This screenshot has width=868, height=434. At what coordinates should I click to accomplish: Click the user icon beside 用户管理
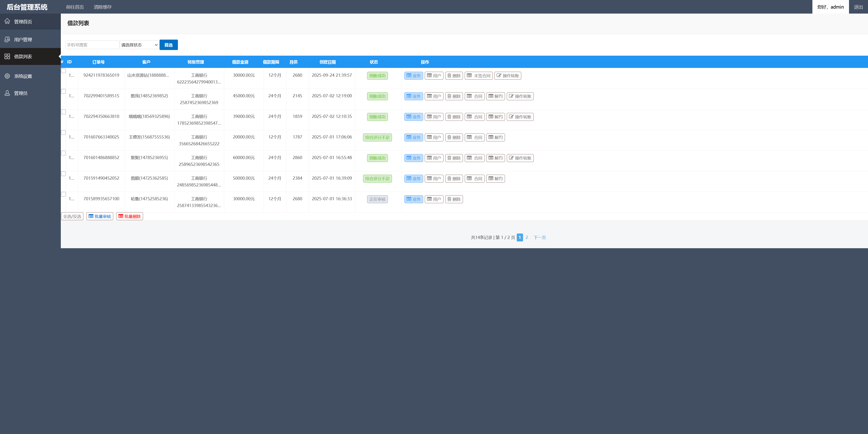tap(7, 39)
